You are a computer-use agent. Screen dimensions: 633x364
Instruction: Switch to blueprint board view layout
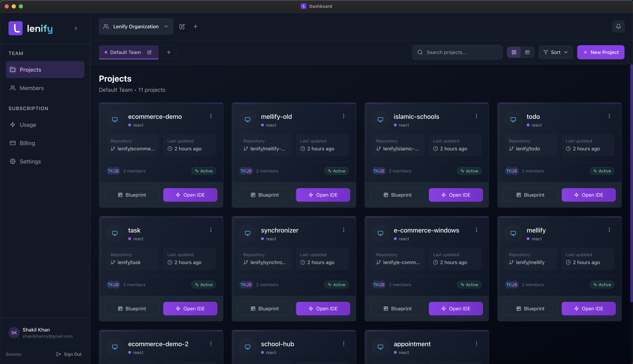[x=527, y=52]
